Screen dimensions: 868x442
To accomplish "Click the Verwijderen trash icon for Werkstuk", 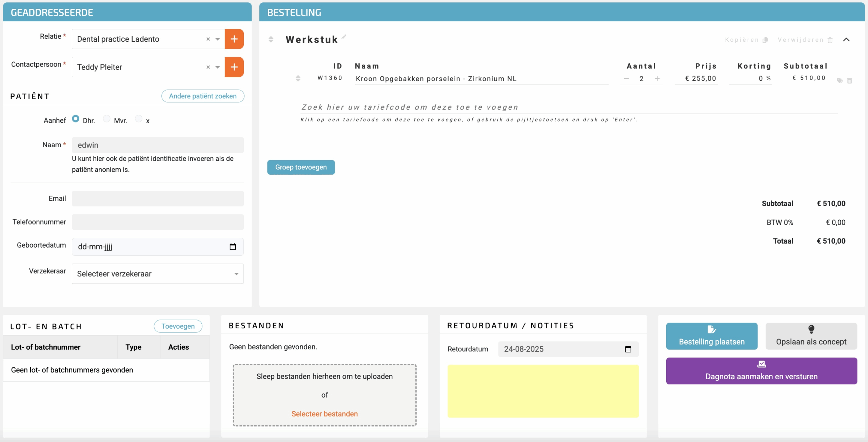I will [830, 40].
